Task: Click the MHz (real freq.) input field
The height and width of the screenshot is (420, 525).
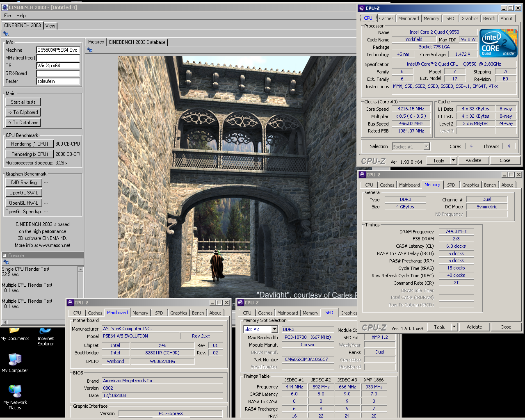Action: 58,58
